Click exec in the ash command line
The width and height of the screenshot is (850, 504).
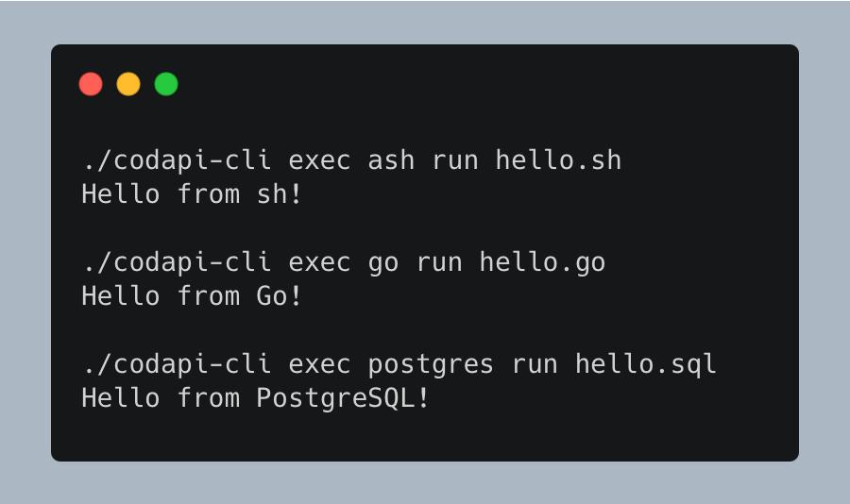tap(319, 160)
